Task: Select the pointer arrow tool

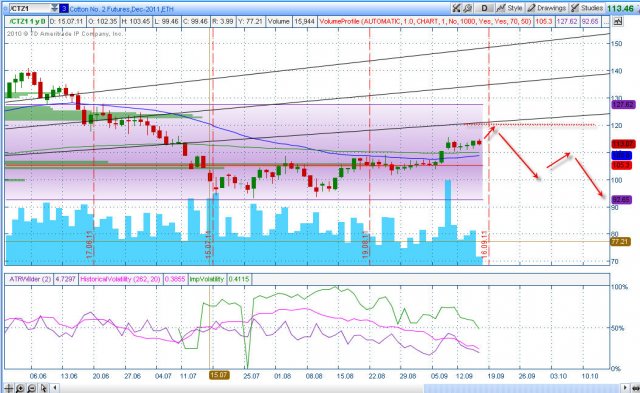Action: tap(43, 388)
